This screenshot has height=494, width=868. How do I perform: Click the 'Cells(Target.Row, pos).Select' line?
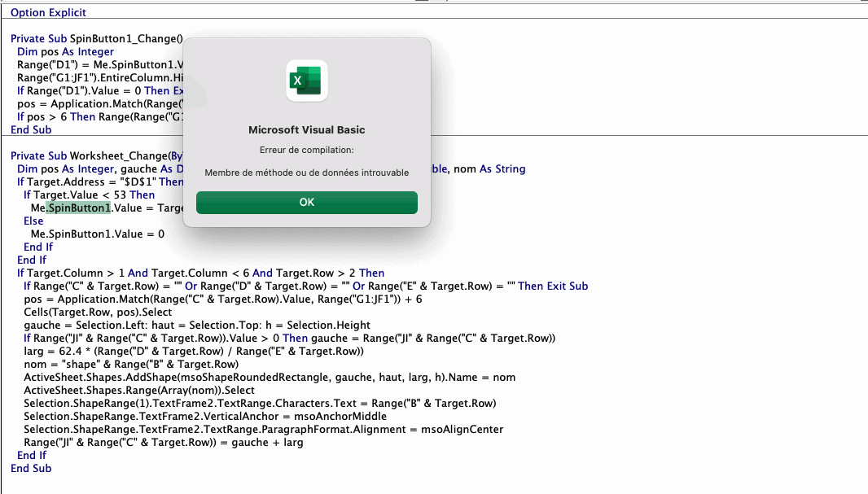point(98,312)
